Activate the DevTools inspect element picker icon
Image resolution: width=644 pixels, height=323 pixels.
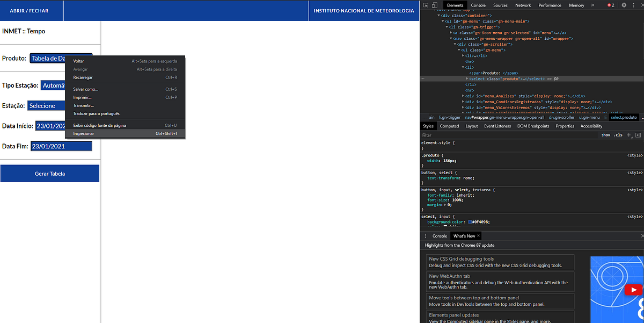(x=426, y=5)
